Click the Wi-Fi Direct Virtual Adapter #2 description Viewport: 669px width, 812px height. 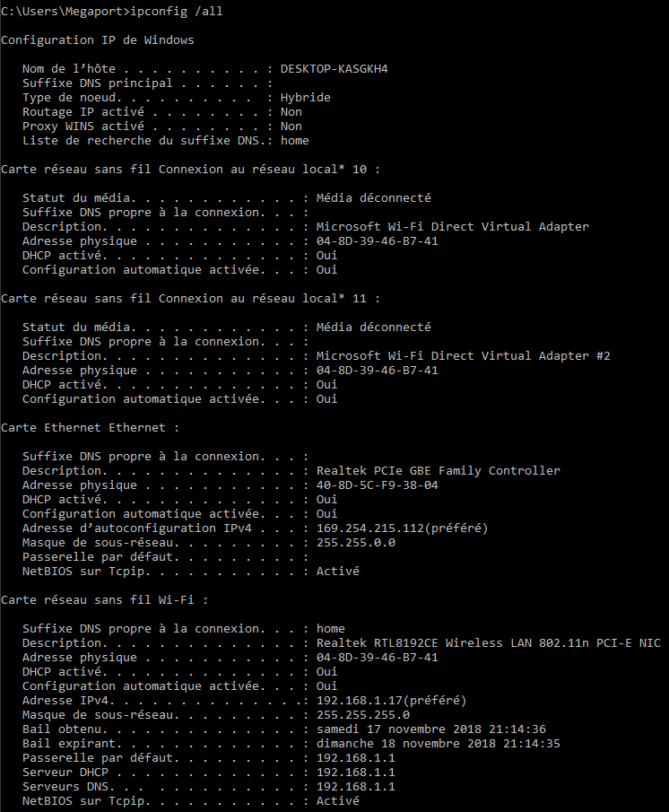pyautogui.click(x=463, y=355)
